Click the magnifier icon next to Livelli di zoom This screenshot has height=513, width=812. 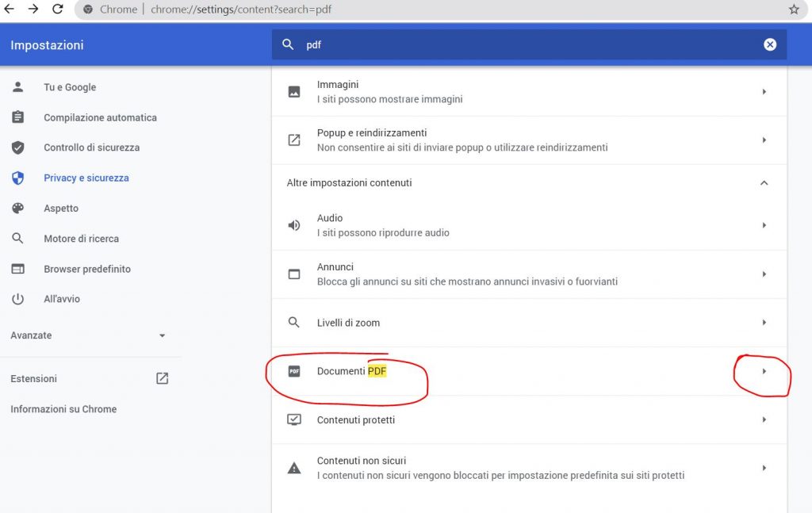[x=293, y=323]
